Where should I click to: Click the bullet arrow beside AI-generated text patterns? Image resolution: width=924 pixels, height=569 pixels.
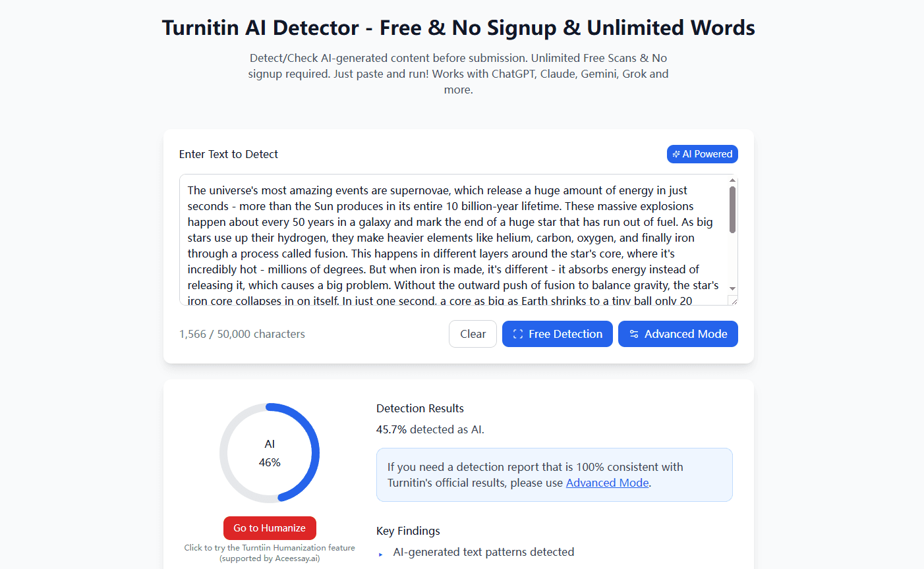click(381, 555)
